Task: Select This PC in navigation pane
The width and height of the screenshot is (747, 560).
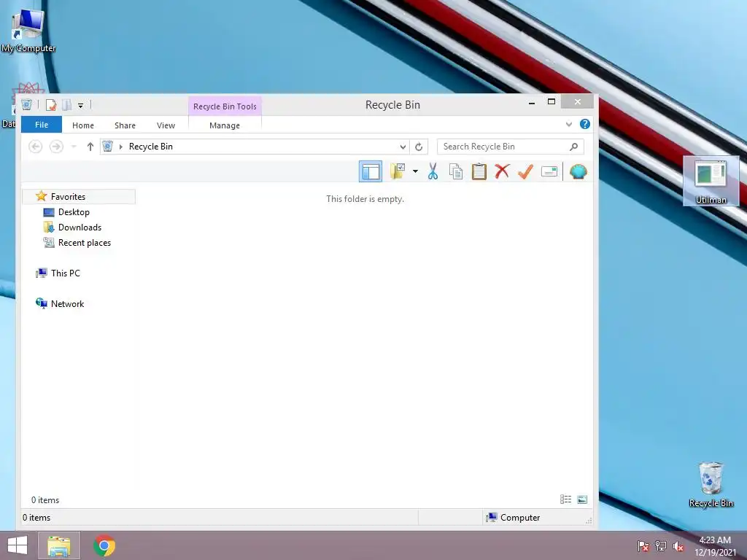Action: pyautogui.click(x=65, y=273)
